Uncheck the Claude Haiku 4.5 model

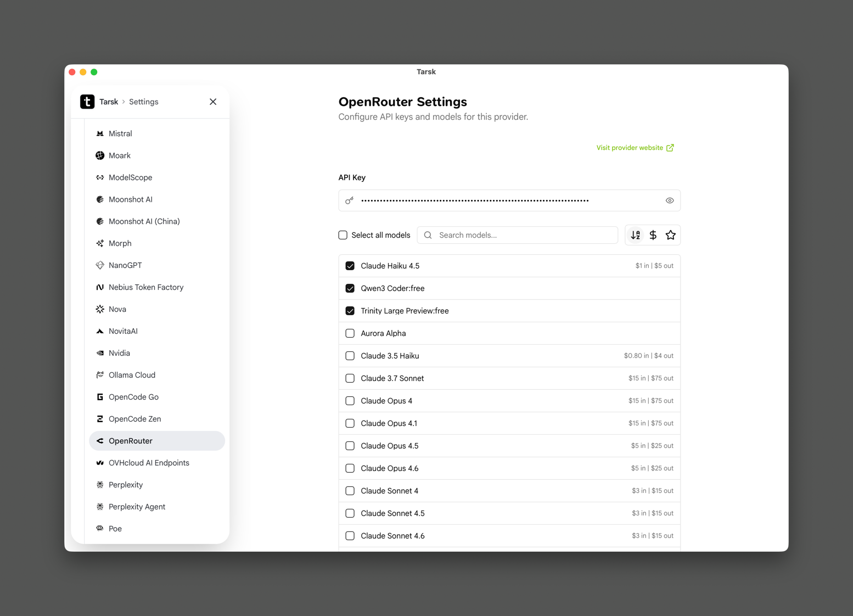[x=350, y=266]
